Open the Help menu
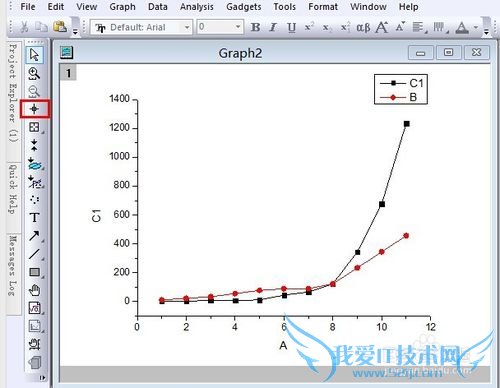The height and width of the screenshot is (388, 500). tap(408, 6)
